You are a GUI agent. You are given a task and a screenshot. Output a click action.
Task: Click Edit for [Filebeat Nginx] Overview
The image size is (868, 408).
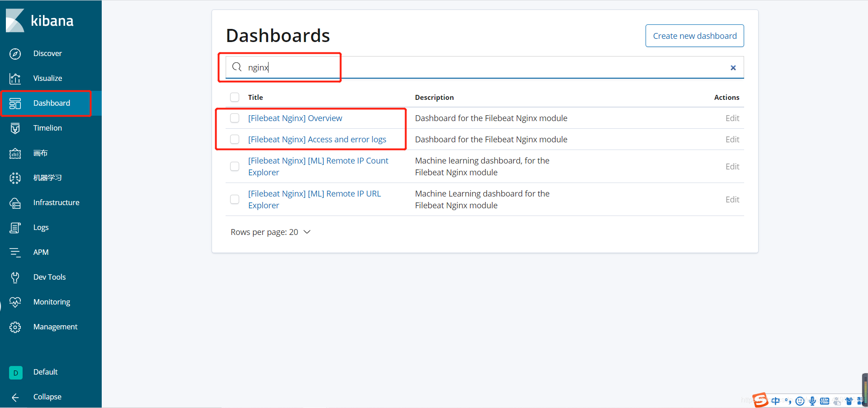[x=732, y=118]
